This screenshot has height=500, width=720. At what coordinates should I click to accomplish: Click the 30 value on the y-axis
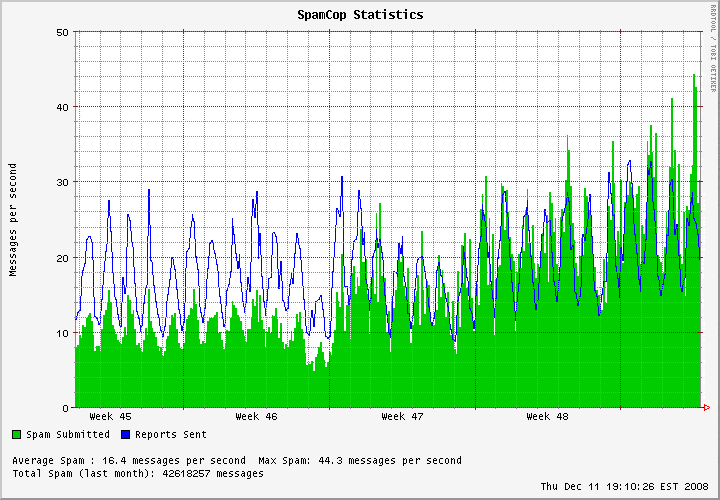[x=63, y=182]
